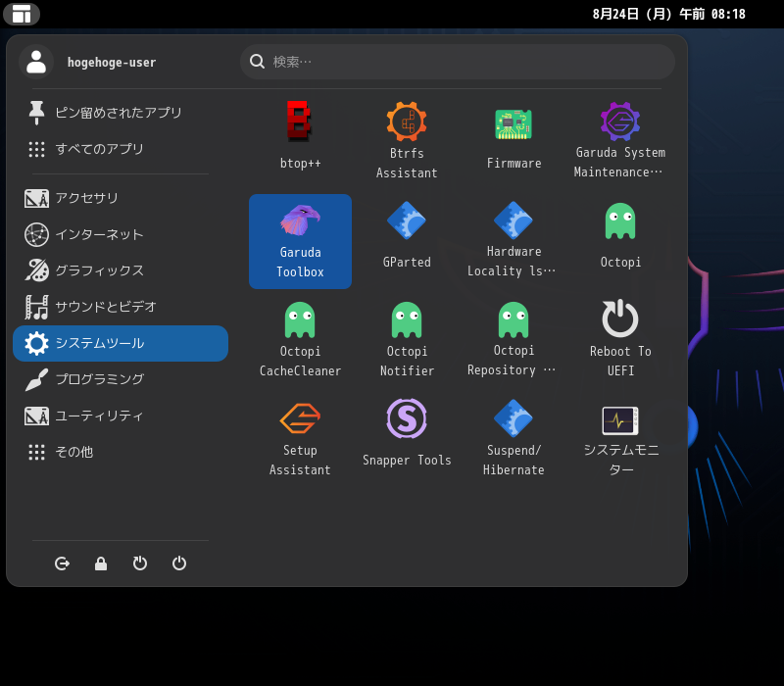
Task: Launch Garuda System Maintenance
Action: click(x=620, y=135)
